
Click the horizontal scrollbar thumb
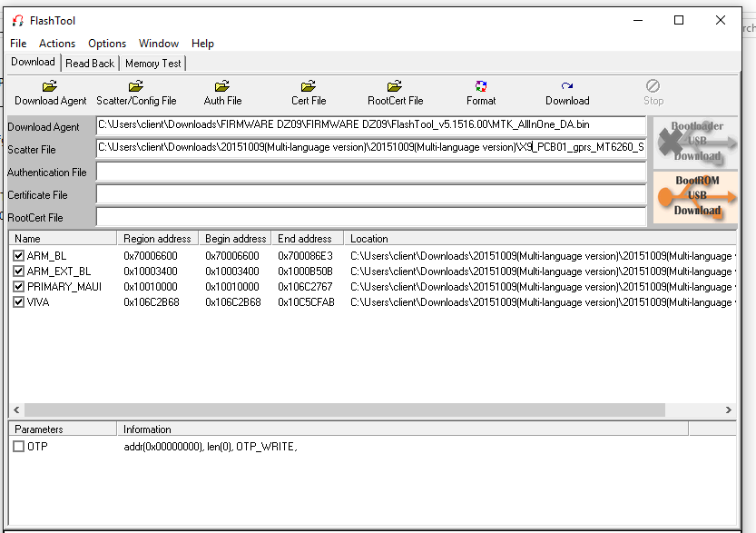click(345, 410)
